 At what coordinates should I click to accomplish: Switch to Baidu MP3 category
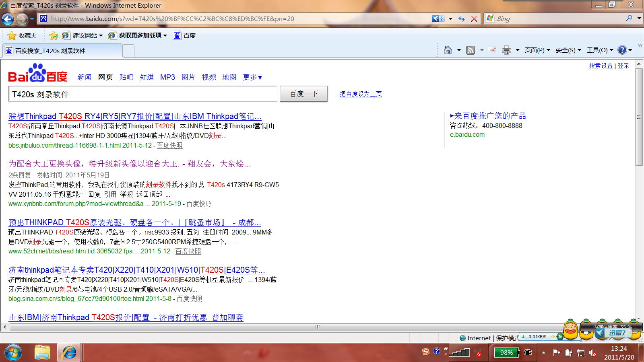pos(167,77)
